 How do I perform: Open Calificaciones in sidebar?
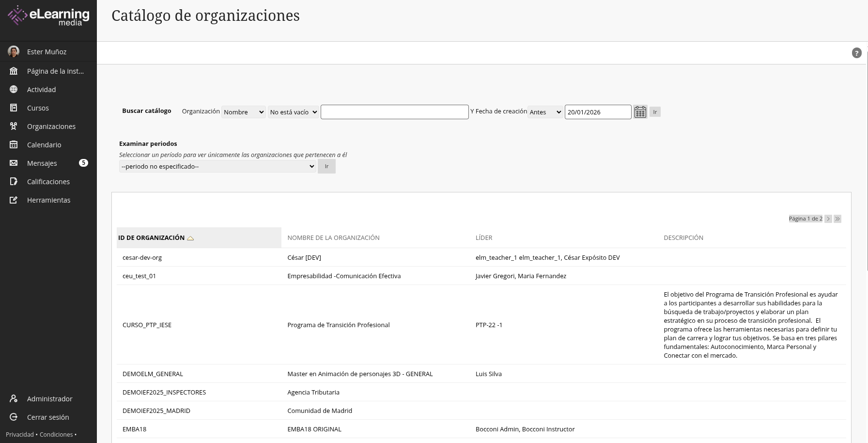tap(48, 181)
